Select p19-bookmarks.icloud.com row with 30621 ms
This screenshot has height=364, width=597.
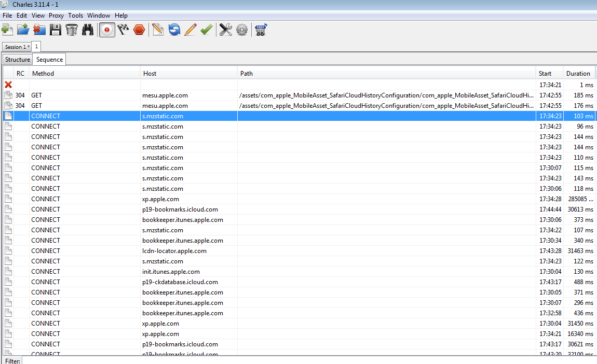[x=299, y=344]
